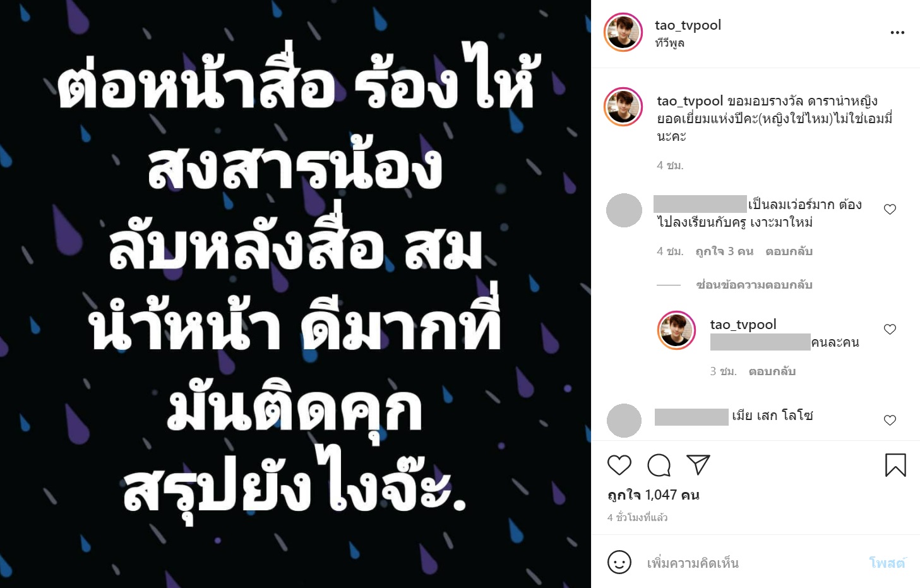Open tao_tvpool username in the header
Screen dimensions: 920x588
point(688,25)
